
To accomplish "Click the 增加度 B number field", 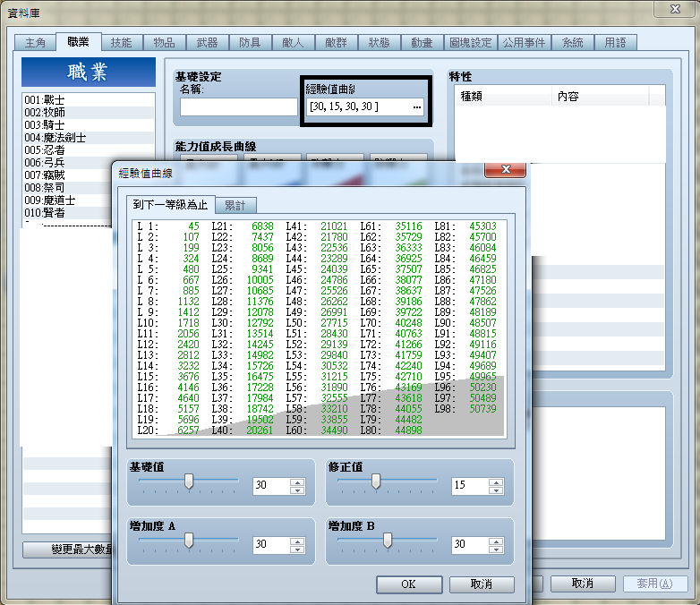I will [x=471, y=545].
